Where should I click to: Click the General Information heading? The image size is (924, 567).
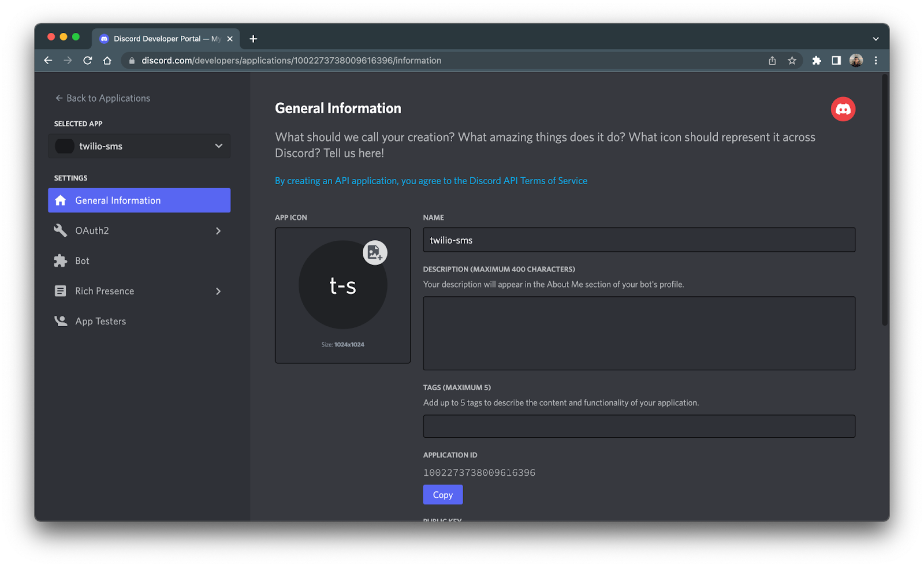click(x=338, y=109)
